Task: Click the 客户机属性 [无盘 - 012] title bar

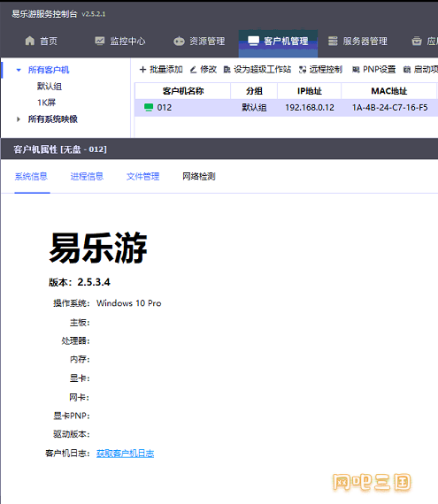Action: pyautogui.click(x=219, y=149)
